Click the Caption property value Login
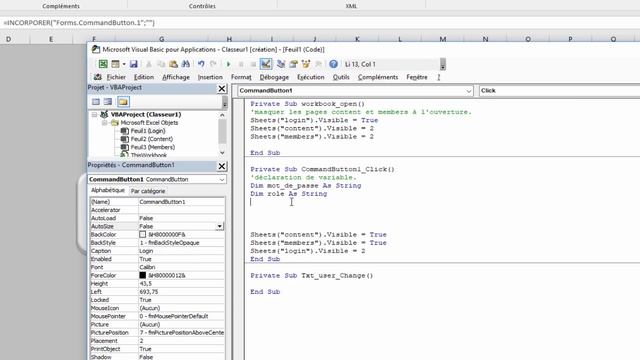 pyautogui.click(x=181, y=251)
